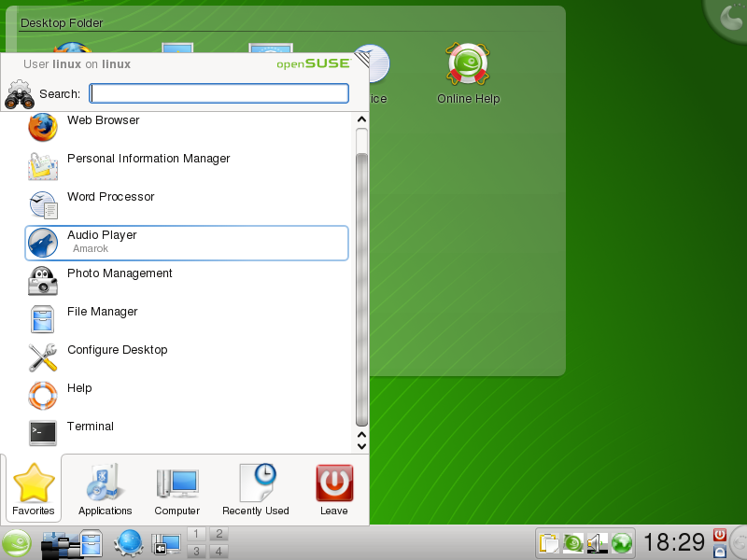Image resolution: width=747 pixels, height=560 pixels.
Task: Focus the menu Search field
Action: [x=219, y=93]
